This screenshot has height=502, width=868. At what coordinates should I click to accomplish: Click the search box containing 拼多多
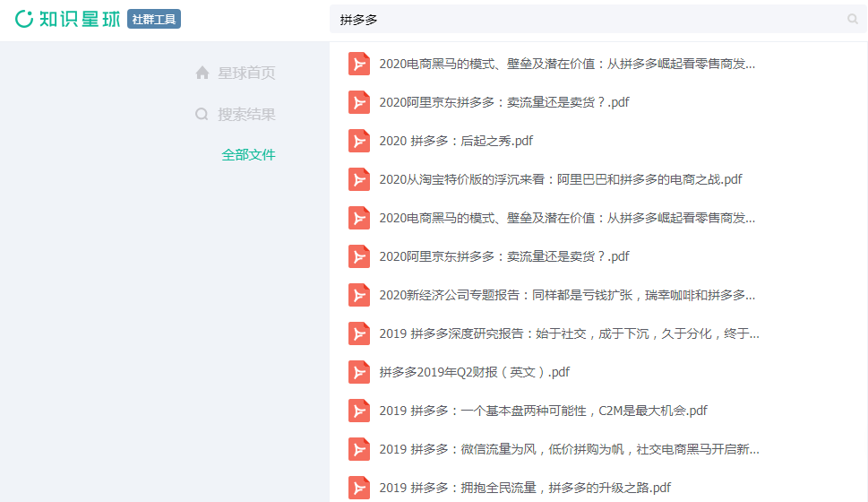click(597, 20)
